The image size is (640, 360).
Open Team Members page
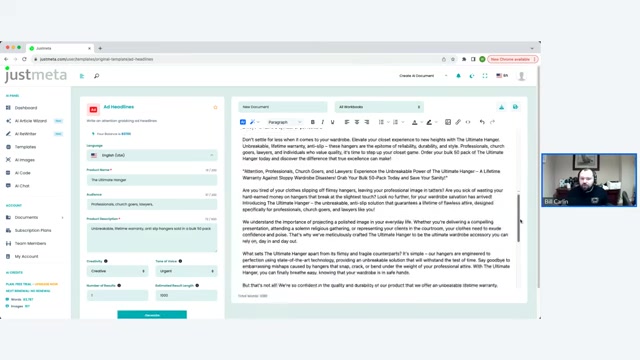click(x=30, y=244)
